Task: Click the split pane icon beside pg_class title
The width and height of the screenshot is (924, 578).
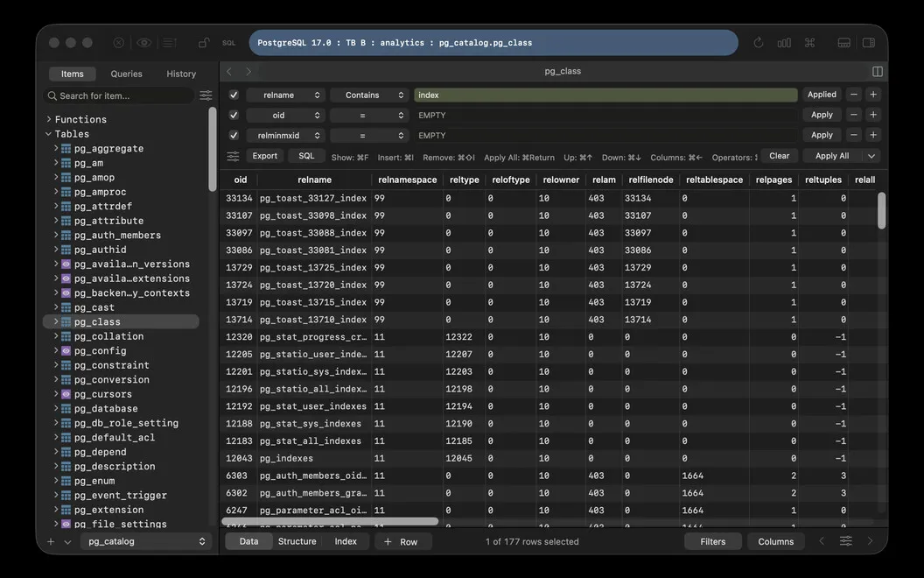Action: tap(878, 71)
